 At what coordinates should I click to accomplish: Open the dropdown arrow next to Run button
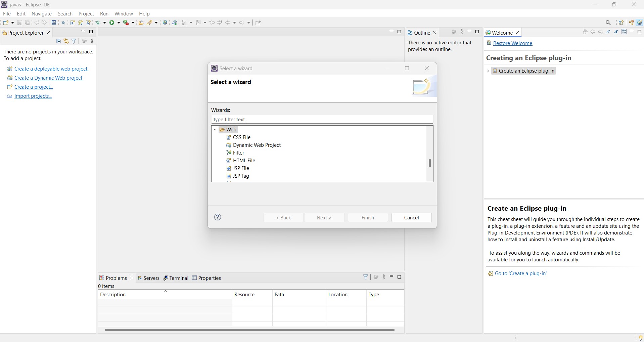click(x=119, y=23)
